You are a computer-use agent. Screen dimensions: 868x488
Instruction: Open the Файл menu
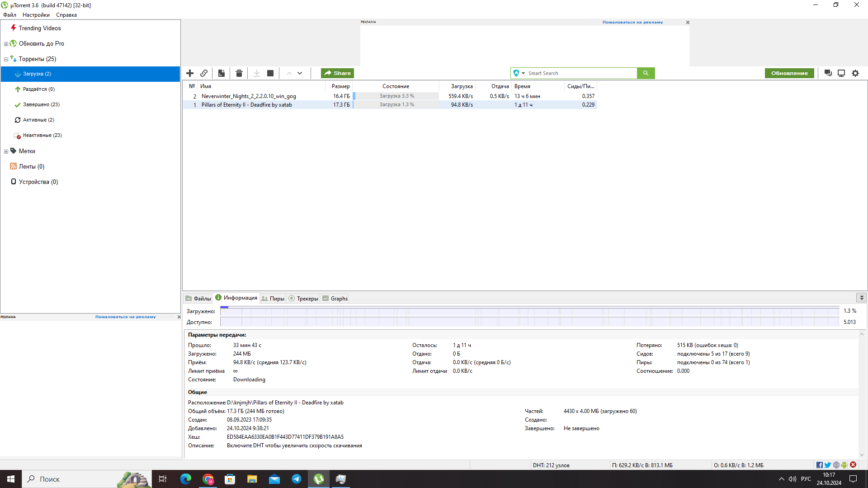[x=9, y=15]
